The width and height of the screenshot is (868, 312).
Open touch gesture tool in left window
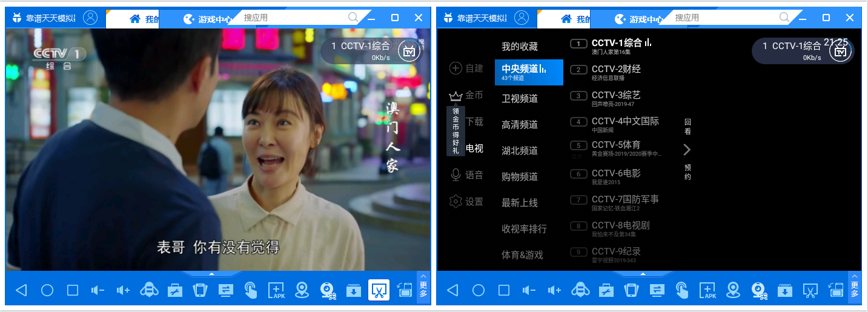click(251, 290)
